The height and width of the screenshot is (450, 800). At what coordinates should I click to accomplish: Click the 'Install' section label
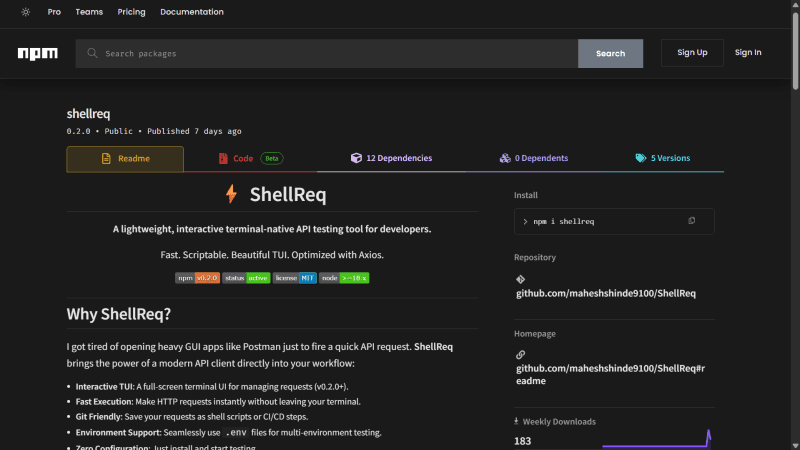pyautogui.click(x=526, y=195)
